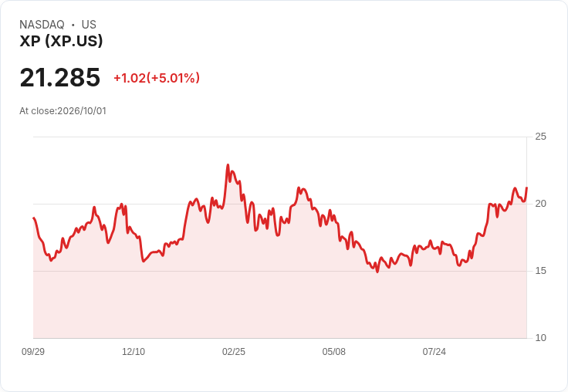Screen dimensions: 568x392
Task: Click the lowest trough of the price line
Action: click(377, 272)
